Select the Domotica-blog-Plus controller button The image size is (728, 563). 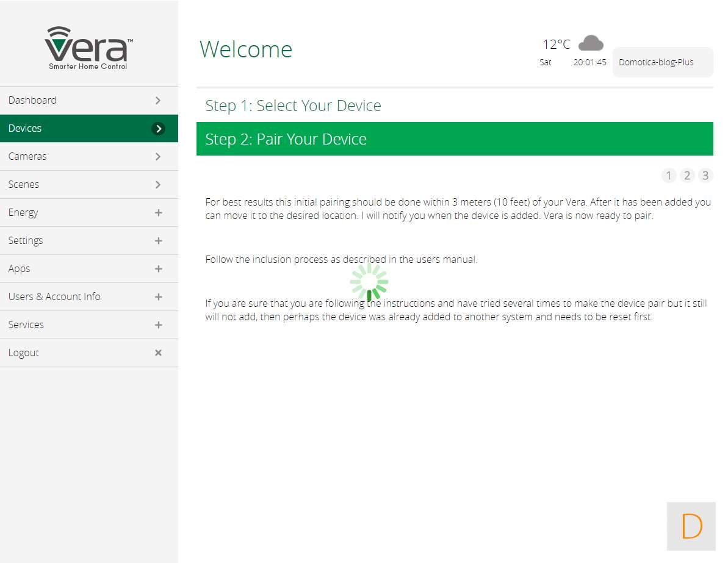point(662,62)
